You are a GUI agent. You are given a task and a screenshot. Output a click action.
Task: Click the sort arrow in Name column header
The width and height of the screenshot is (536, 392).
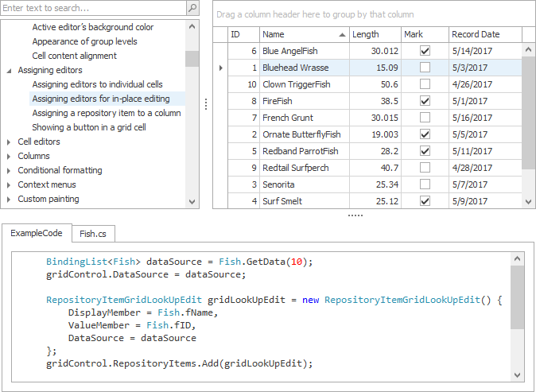coord(342,34)
